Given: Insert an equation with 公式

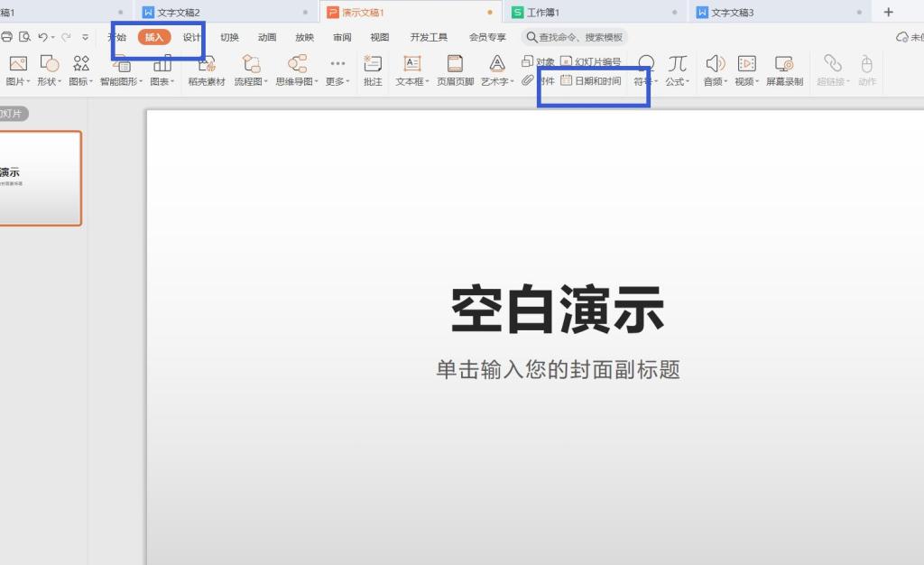Looking at the screenshot, I should [x=676, y=70].
